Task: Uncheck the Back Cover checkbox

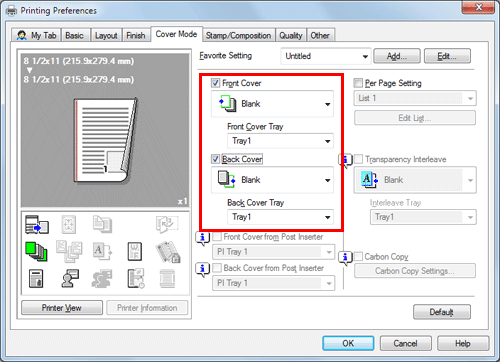Action: pyautogui.click(x=216, y=159)
